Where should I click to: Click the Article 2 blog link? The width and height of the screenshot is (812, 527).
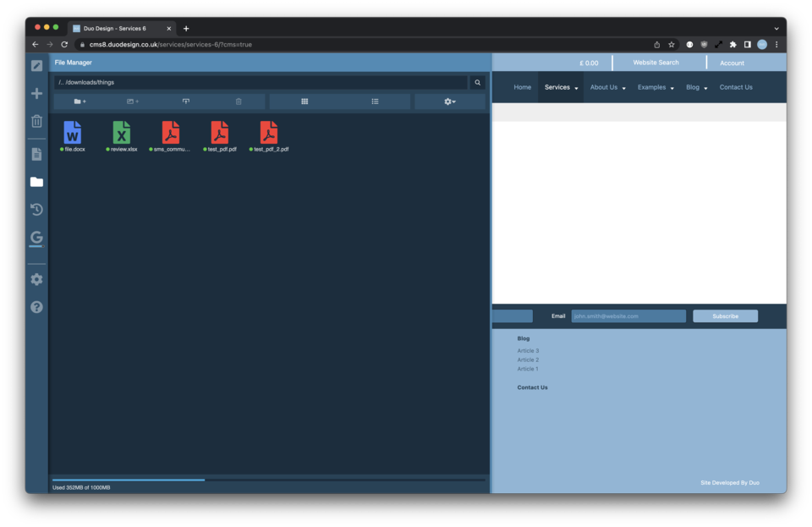(x=528, y=360)
